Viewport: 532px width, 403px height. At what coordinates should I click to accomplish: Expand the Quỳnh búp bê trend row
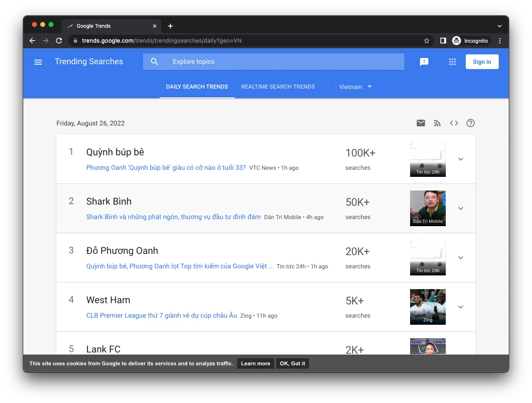click(x=461, y=159)
